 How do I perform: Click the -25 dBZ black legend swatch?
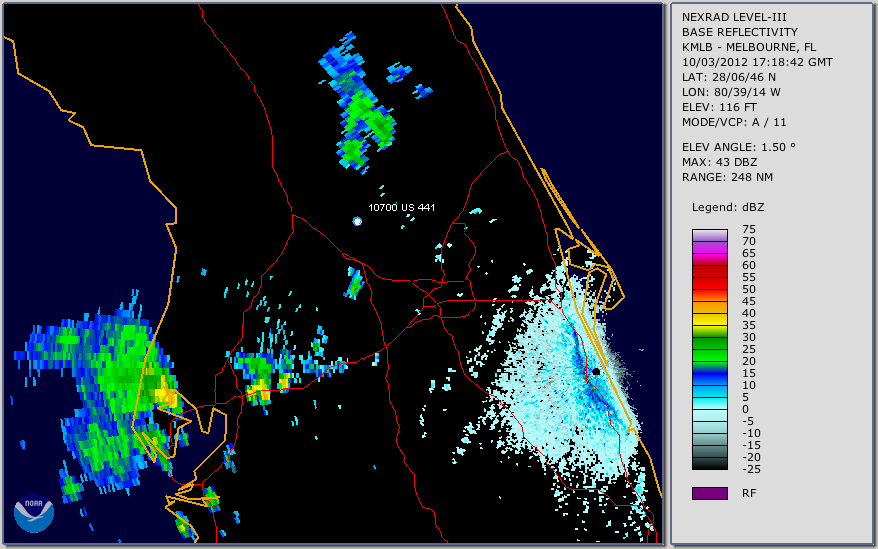point(709,463)
